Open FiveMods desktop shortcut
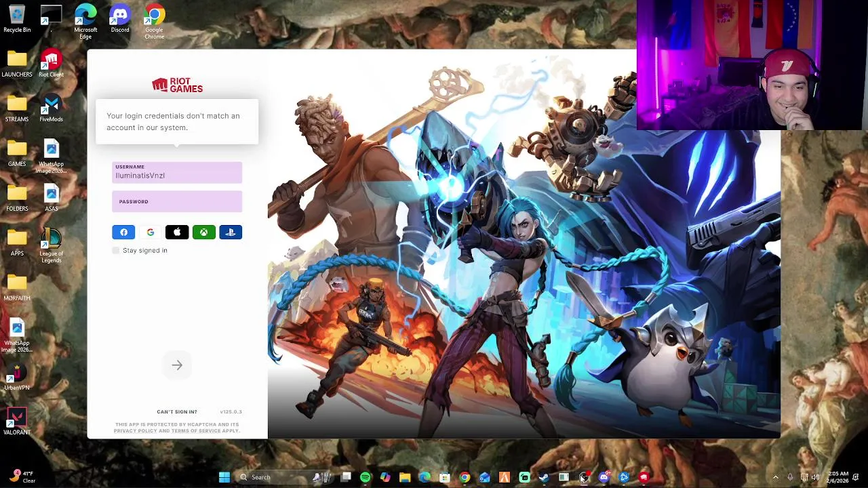 coord(51,108)
